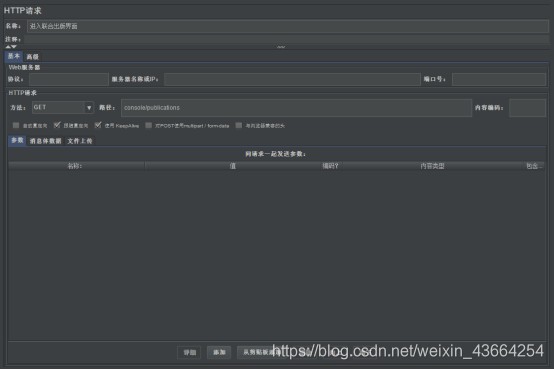Click the 内容编码 field
This screenshot has height=370, width=554.
point(528,108)
